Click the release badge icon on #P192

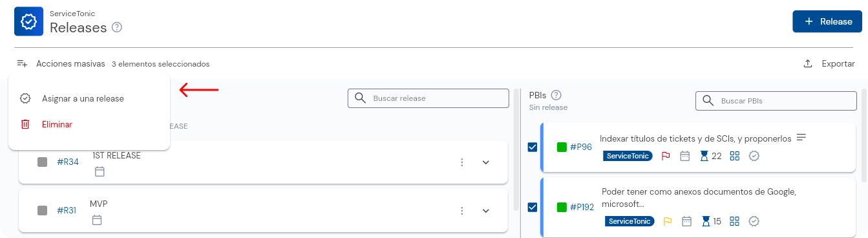[754, 221]
